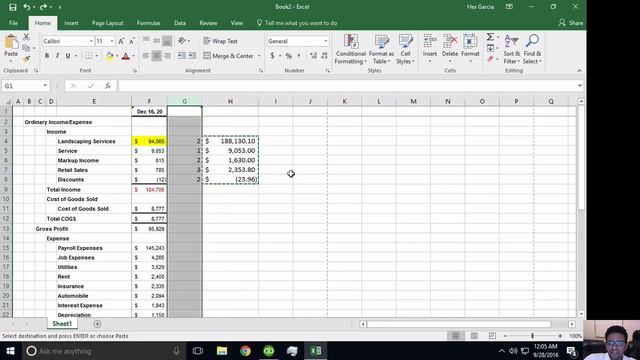Decrease the cell indent

(182, 56)
